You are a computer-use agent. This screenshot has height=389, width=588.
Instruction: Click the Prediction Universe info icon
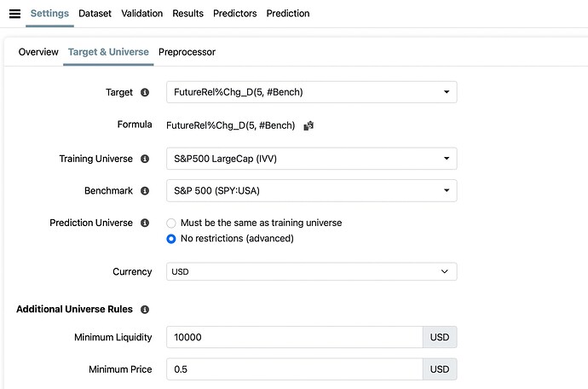click(x=145, y=223)
